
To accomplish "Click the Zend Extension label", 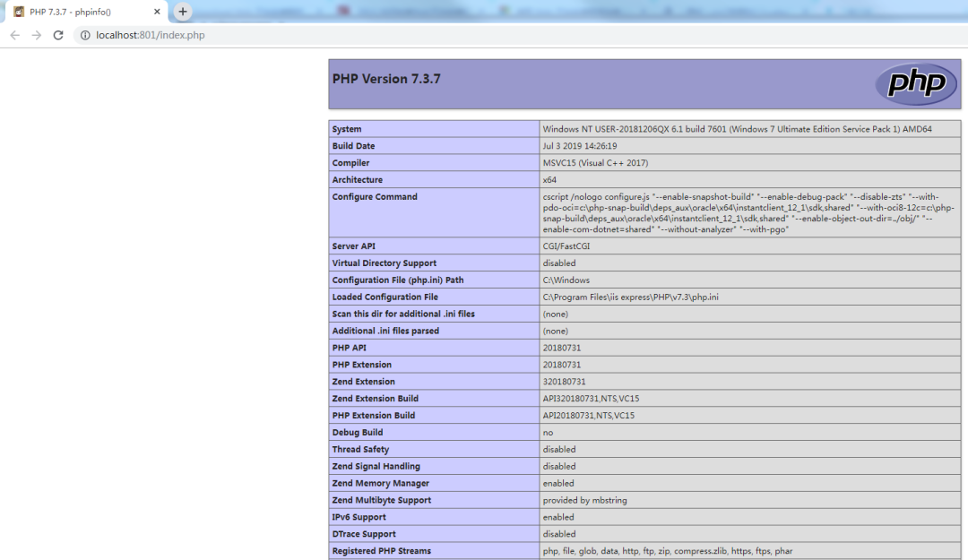I will click(364, 382).
